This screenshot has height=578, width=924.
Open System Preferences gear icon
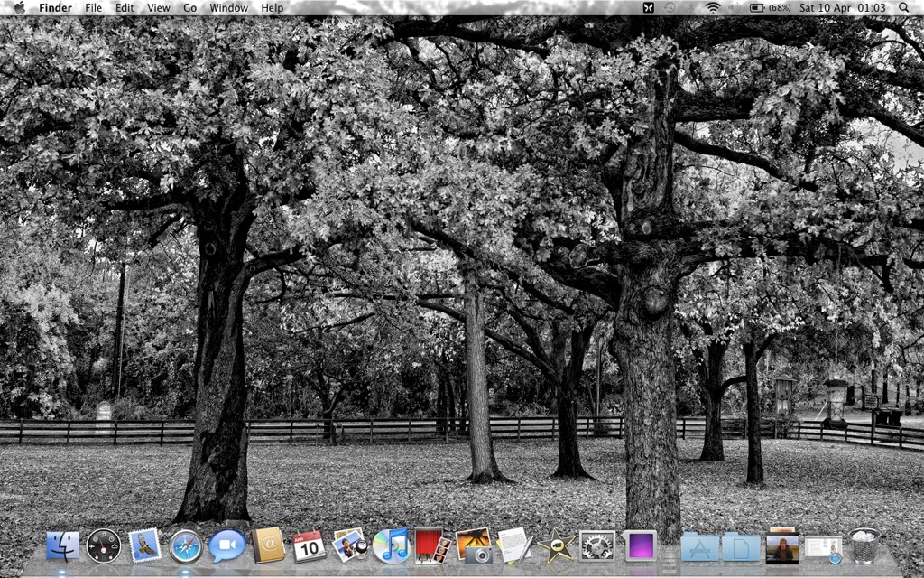[596, 545]
